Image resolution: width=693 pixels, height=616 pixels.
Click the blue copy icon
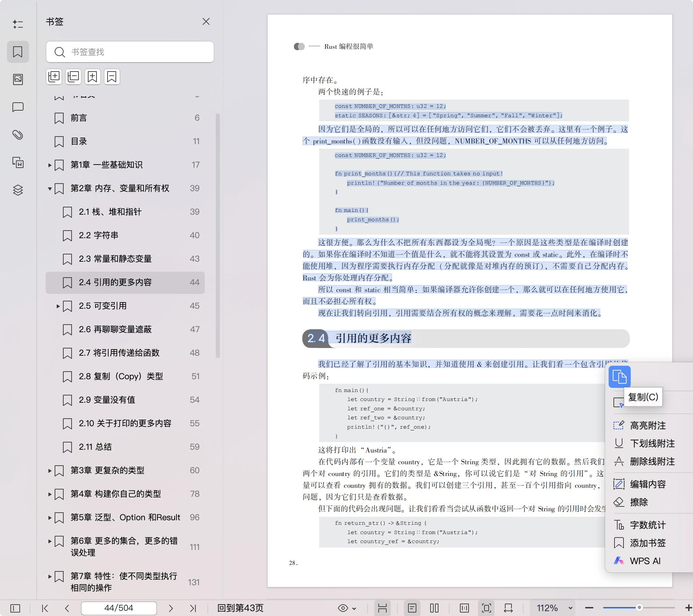pos(619,377)
